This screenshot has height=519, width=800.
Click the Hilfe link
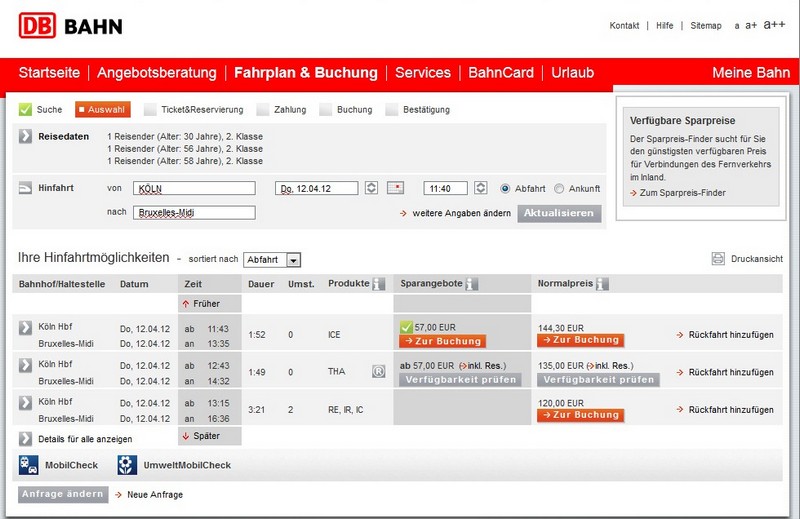pyautogui.click(x=664, y=26)
